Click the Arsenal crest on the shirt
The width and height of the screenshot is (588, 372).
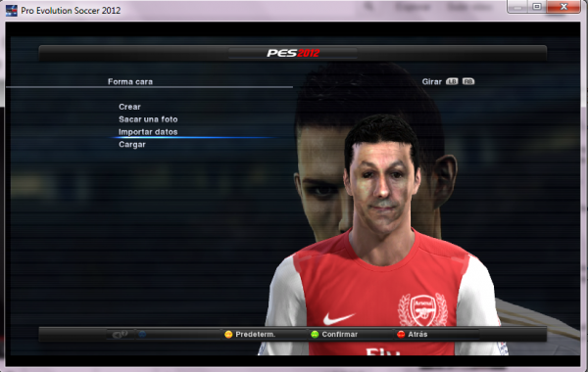423,309
